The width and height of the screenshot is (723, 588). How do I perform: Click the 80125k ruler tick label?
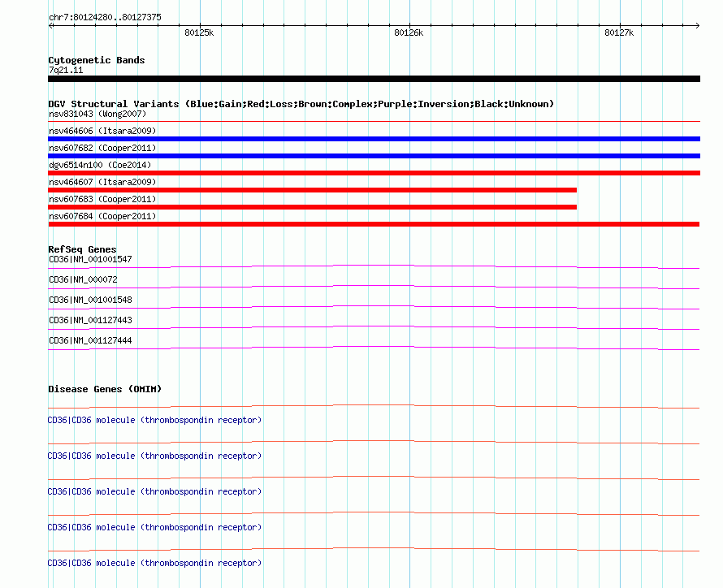(x=199, y=32)
